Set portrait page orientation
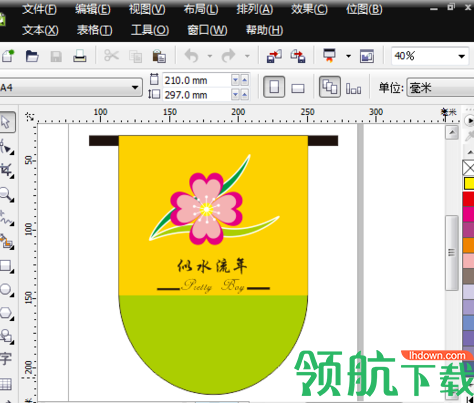This screenshot has height=403, width=474. pos(274,87)
